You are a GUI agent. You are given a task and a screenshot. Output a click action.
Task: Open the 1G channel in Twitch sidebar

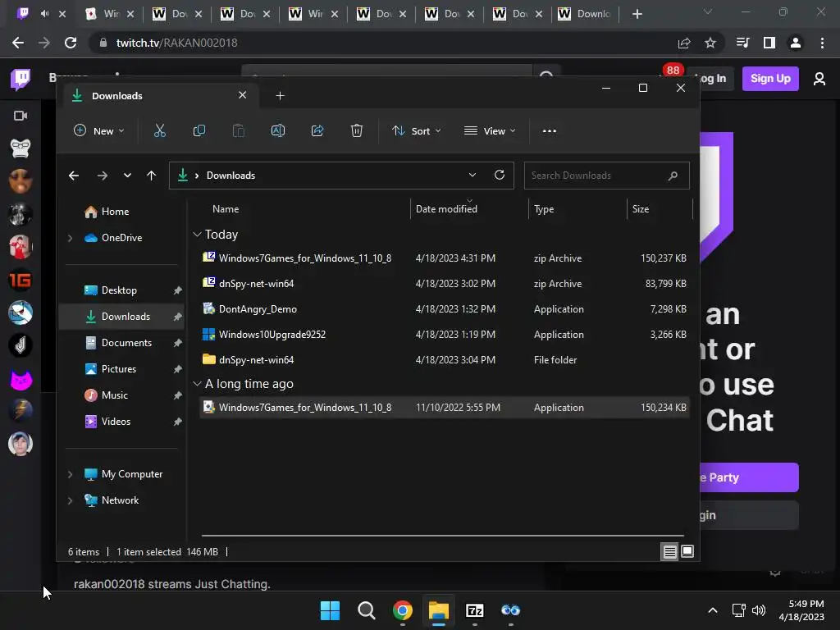pyautogui.click(x=21, y=280)
